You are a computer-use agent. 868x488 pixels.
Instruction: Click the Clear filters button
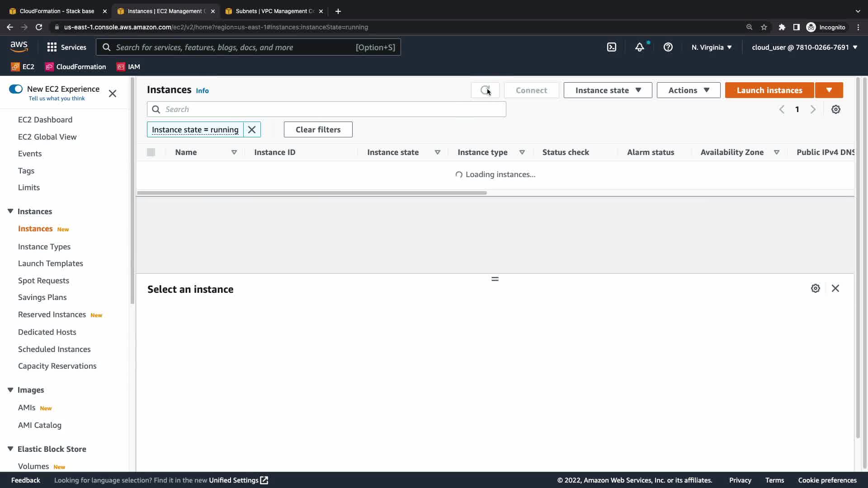[318, 130]
